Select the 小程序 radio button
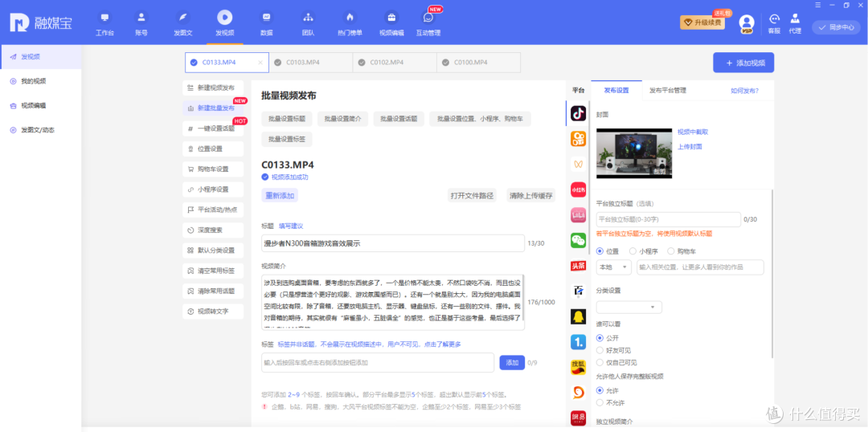 pos(633,251)
